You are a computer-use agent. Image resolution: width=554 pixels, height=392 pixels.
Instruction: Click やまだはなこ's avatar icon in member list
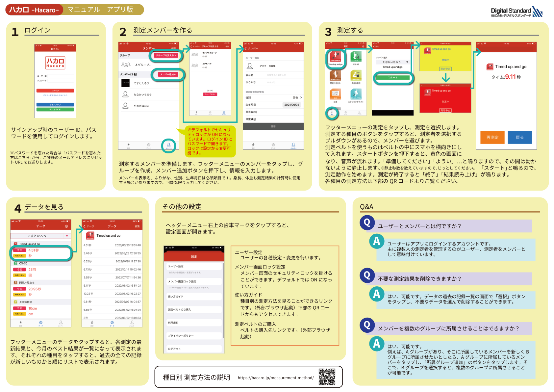coord(125,106)
